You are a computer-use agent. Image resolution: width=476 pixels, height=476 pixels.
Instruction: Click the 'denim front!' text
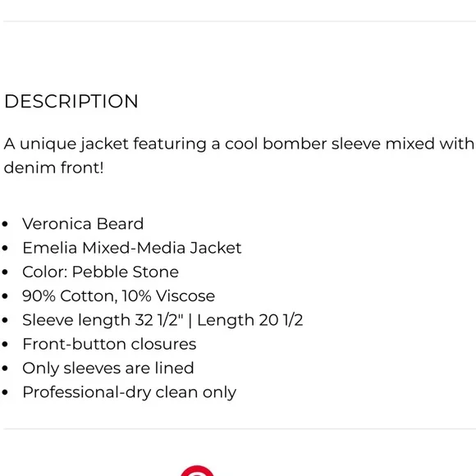coord(53,167)
